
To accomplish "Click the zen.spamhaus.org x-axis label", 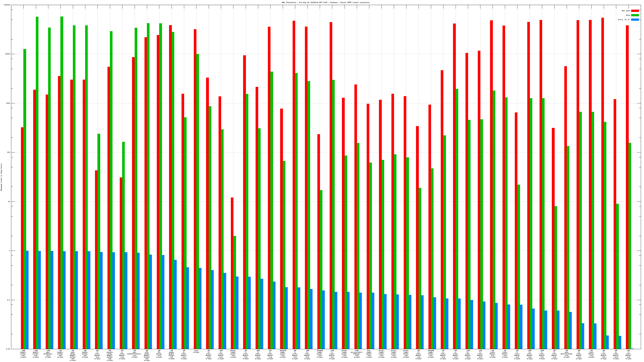I will 48,354.
